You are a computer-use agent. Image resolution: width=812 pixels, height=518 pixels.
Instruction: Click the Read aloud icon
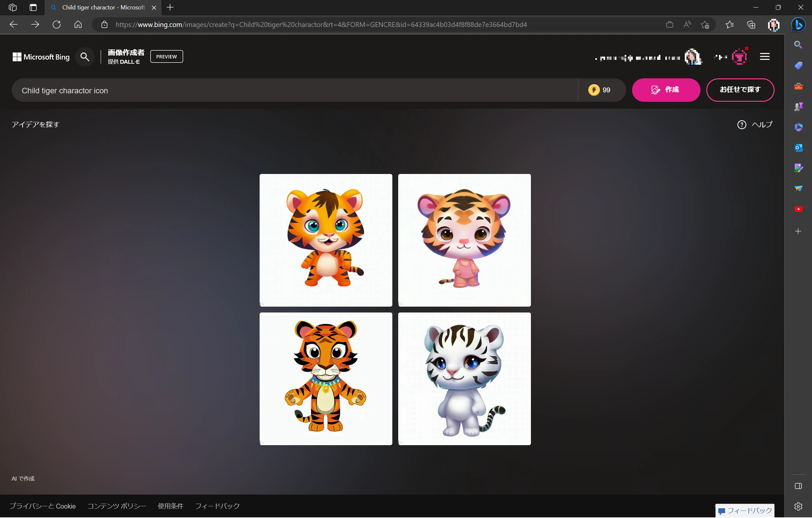pyautogui.click(x=687, y=25)
